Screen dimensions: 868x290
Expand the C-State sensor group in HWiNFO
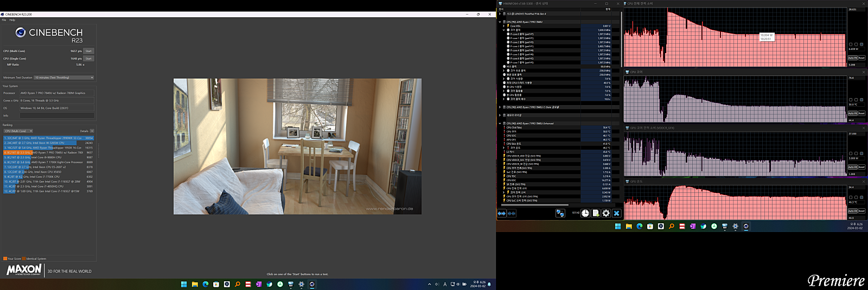pos(500,107)
